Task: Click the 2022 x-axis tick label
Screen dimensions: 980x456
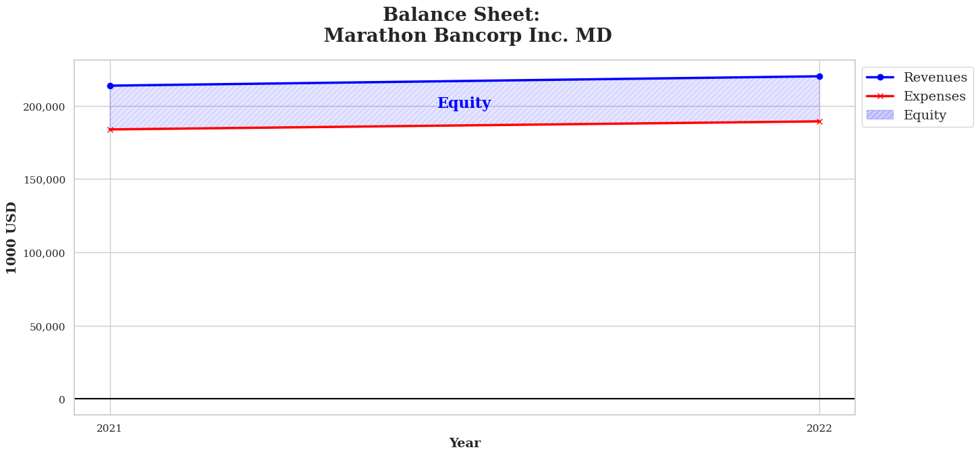Action: point(819,428)
